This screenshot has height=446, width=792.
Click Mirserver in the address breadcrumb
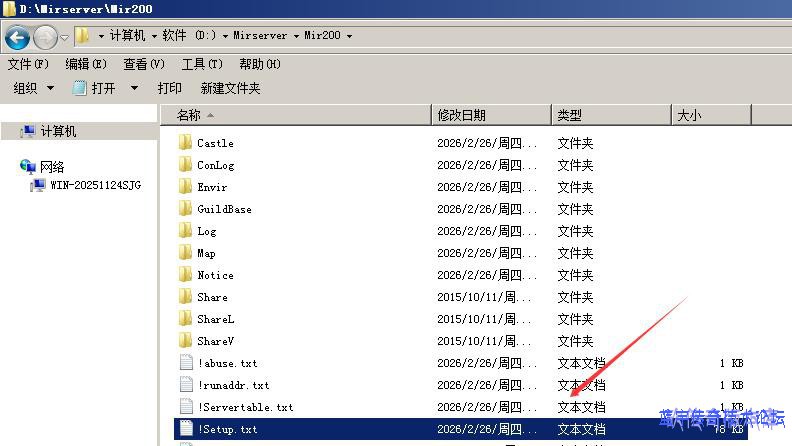click(260, 36)
